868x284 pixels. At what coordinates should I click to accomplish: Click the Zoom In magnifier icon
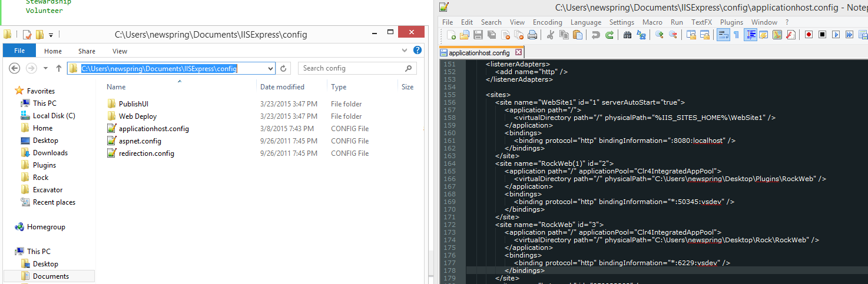coord(660,35)
